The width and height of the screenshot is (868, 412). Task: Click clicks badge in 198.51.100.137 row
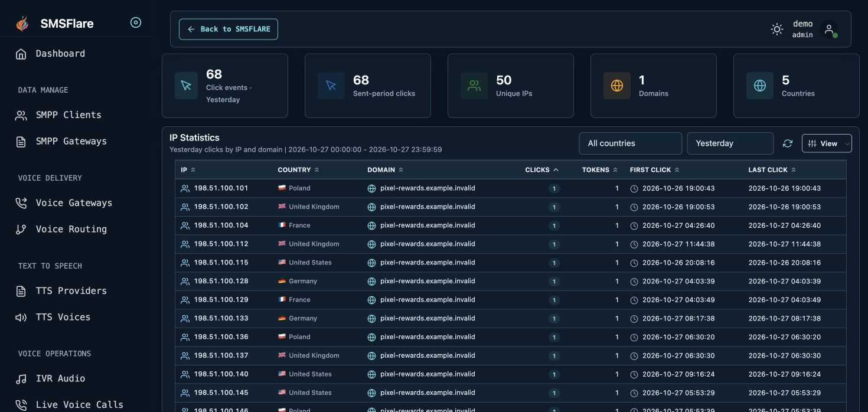click(x=554, y=356)
